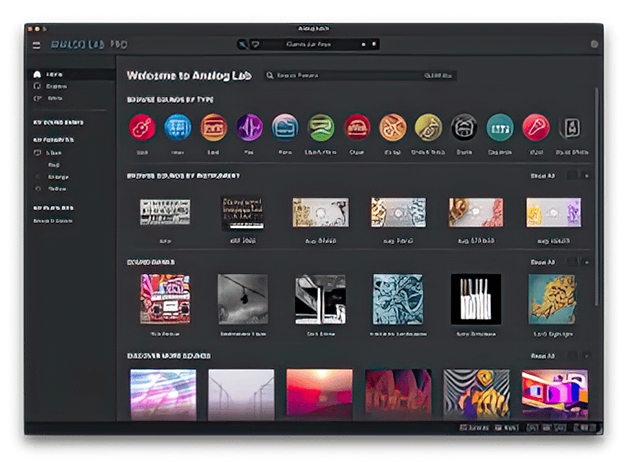Open the teal and yellow sound bank cover
This screenshot has width=629, height=462.
554,299
